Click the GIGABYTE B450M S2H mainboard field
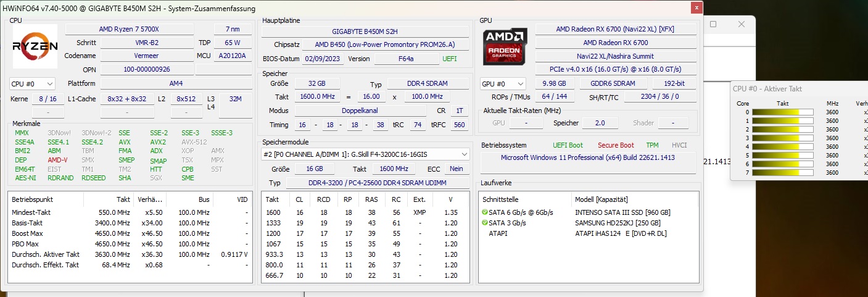This screenshot has height=297, width=868. [x=365, y=31]
